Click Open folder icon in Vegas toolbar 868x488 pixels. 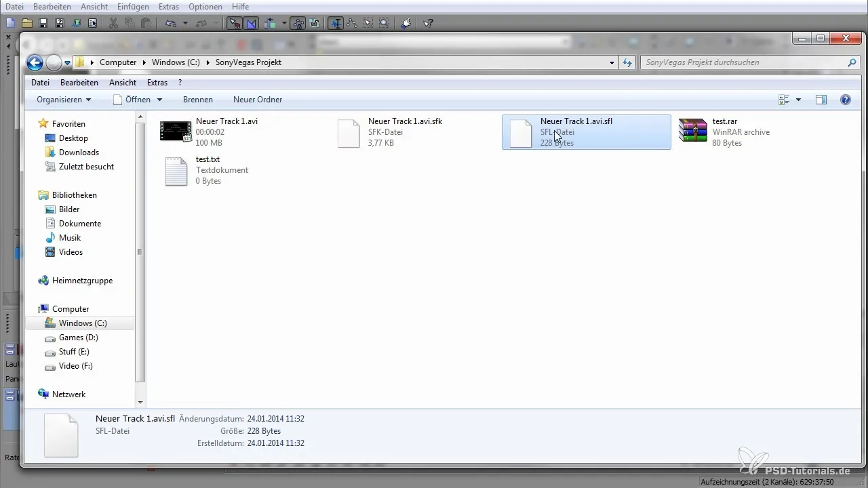[26, 23]
